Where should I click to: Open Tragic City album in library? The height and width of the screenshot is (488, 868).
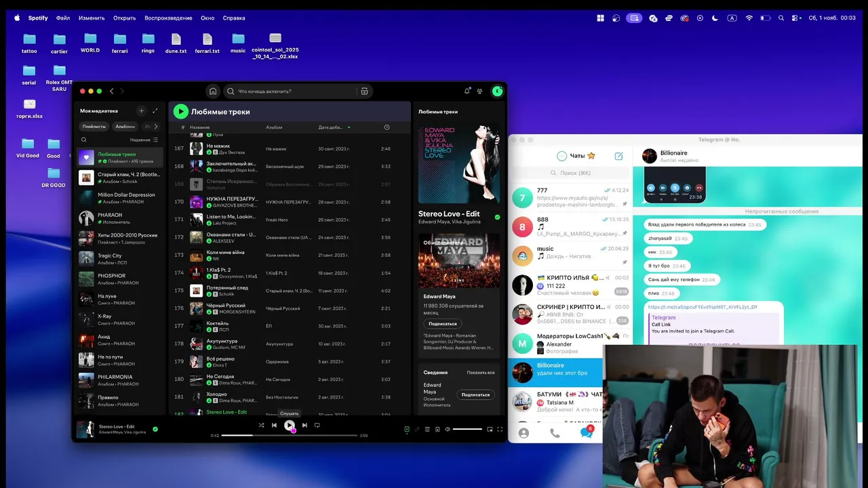click(x=120, y=259)
